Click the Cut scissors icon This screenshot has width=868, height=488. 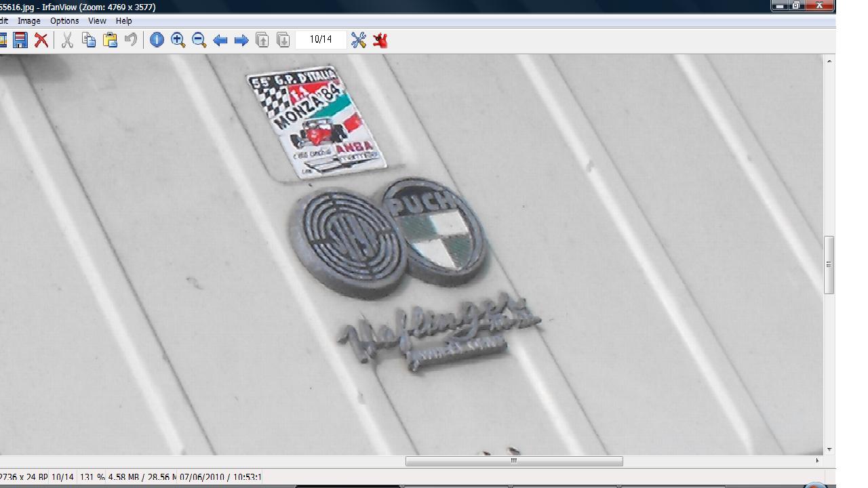click(67, 40)
